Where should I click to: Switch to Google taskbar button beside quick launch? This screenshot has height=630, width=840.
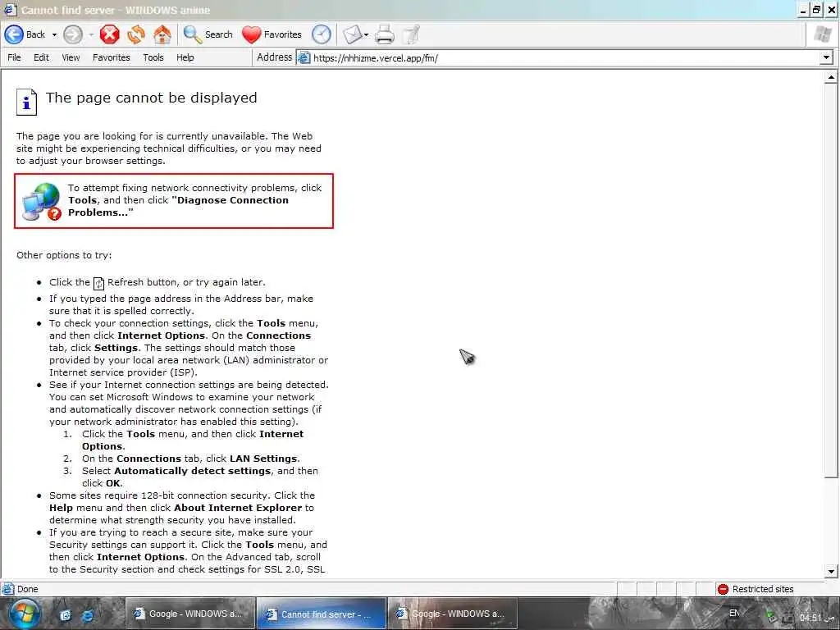coord(190,614)
